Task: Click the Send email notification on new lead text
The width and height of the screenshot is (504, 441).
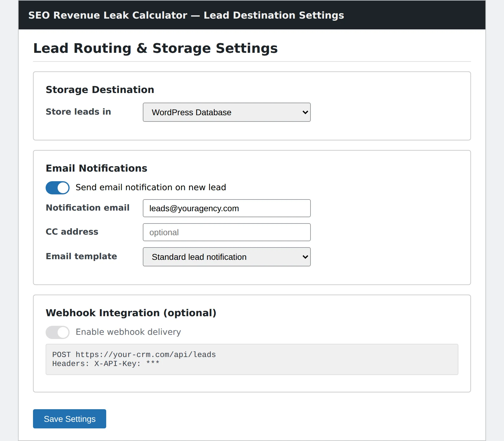Action: coord(151,187)
